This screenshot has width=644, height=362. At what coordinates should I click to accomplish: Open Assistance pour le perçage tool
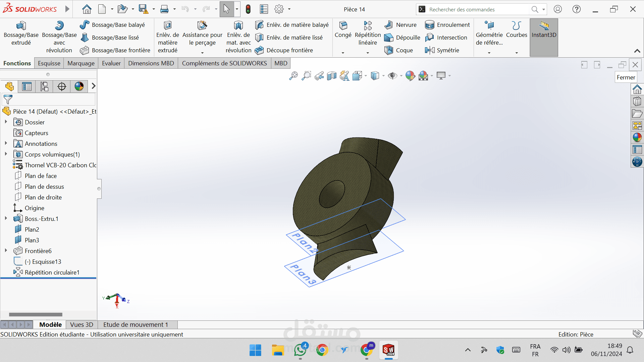click(x=202, y=26)
